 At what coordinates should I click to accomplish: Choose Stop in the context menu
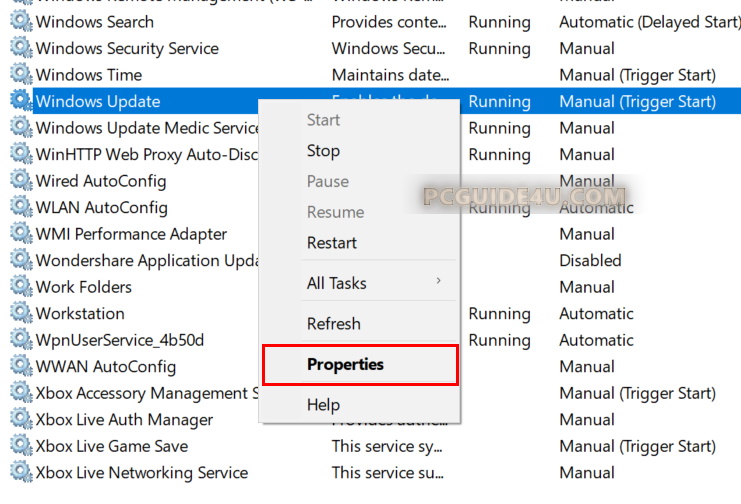323,151
